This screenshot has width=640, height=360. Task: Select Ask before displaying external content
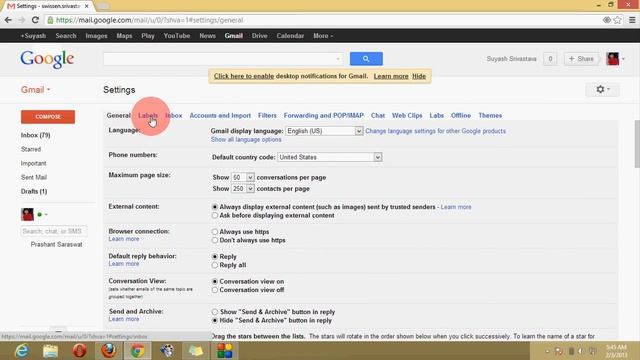click(215, 216)
